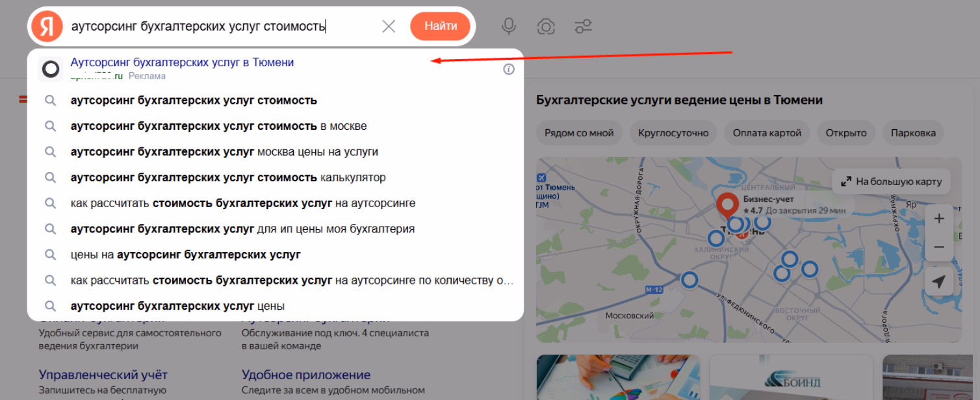The width and height of the screenshot is (980, 400).
Task: Choose suggestion цены на аутсорсинг бухгалтерских услуг
Action: point(185,255)
